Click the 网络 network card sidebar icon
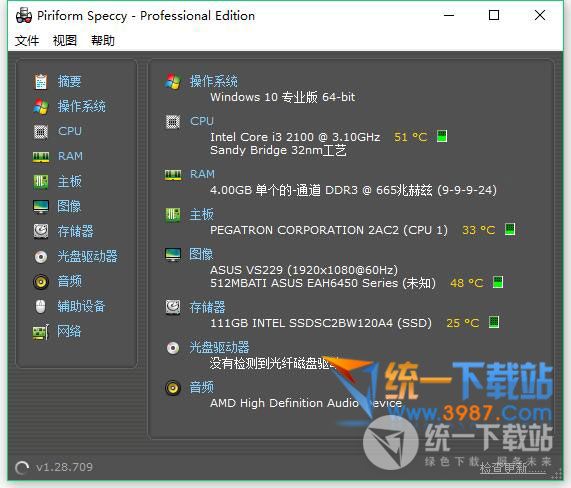 pos(41,332)
